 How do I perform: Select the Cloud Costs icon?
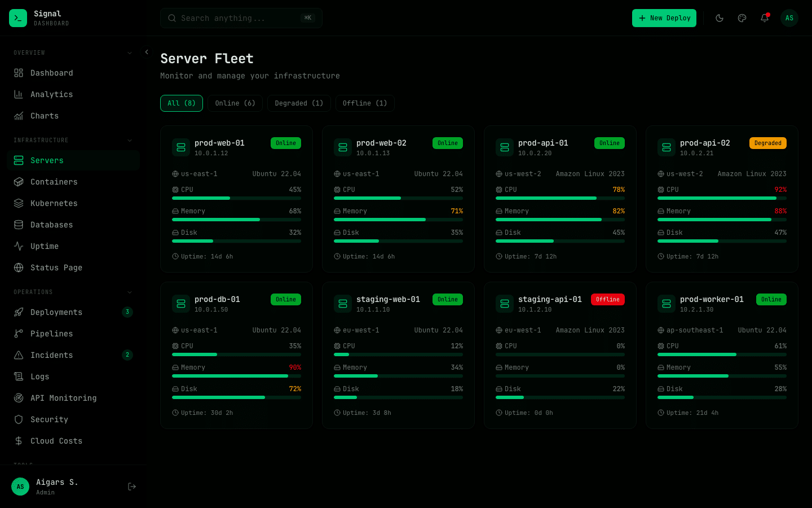pos(17,441)
